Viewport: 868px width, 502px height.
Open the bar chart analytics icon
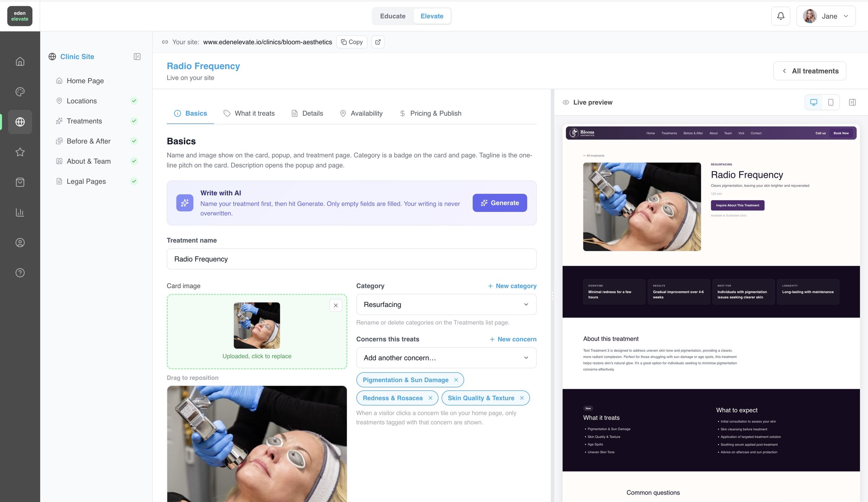point(20,212)
